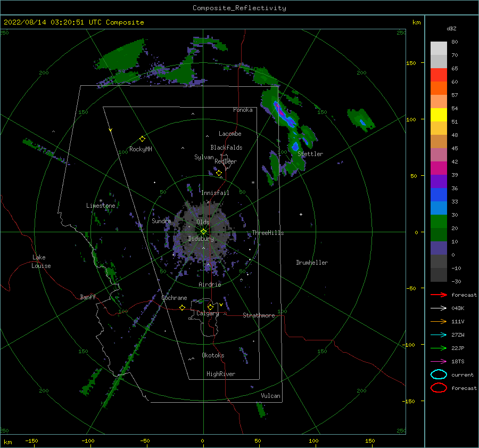Click the Lacombe town label
This screenshot has width=479, height=448.
(230, 134)
